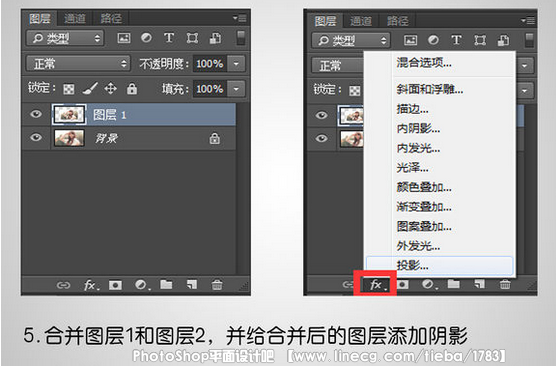The image size is (556, 373).
Task: Switch to 通道 tab in left panel
Action: click(x=75, y=18)
